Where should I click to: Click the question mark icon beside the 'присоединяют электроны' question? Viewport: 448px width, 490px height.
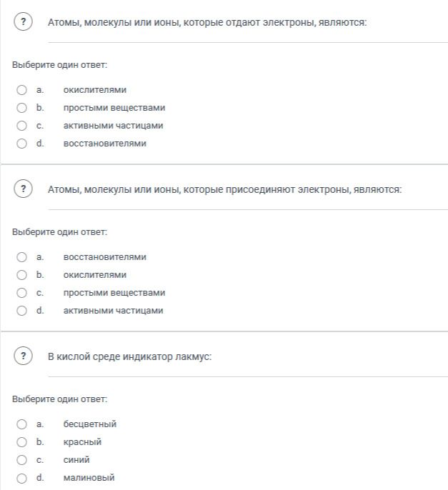click(x=23, y=189)
